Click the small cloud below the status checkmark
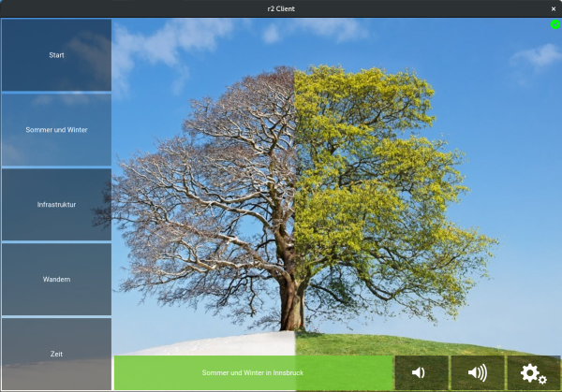This screenshot has height=392, width=562. coord(537,58)
